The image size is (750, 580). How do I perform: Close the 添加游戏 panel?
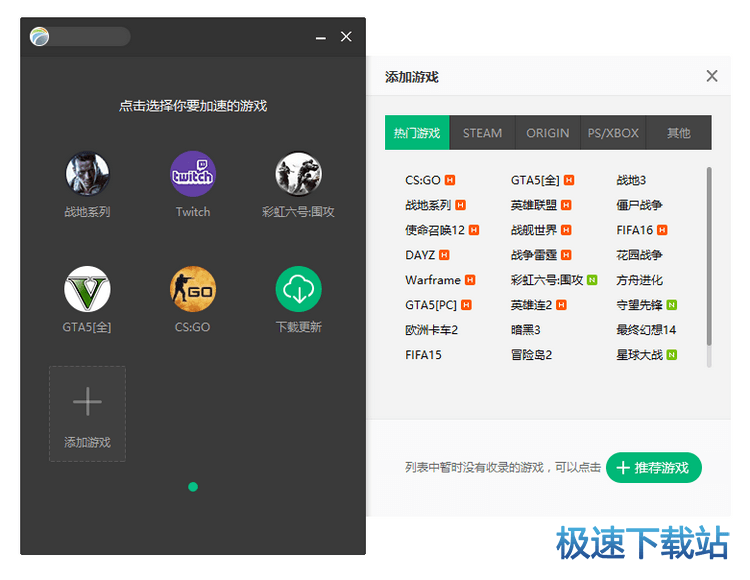pyautogui.click(x=712, y=76)
